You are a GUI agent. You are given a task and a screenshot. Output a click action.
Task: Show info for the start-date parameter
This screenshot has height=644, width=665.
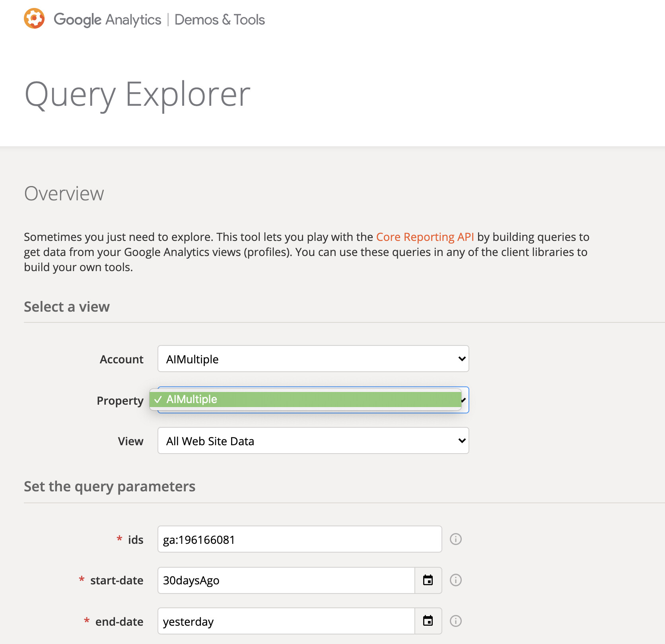coord(455,580)
